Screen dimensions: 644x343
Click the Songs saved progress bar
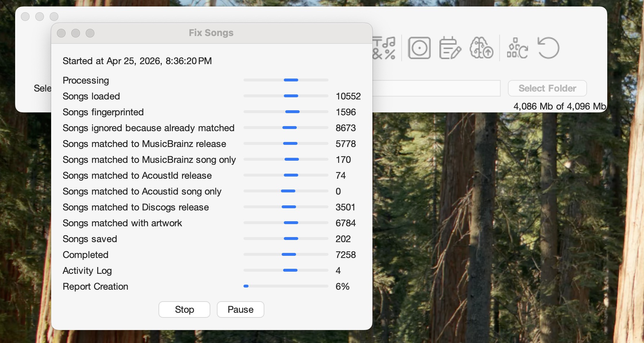point(286,239)
